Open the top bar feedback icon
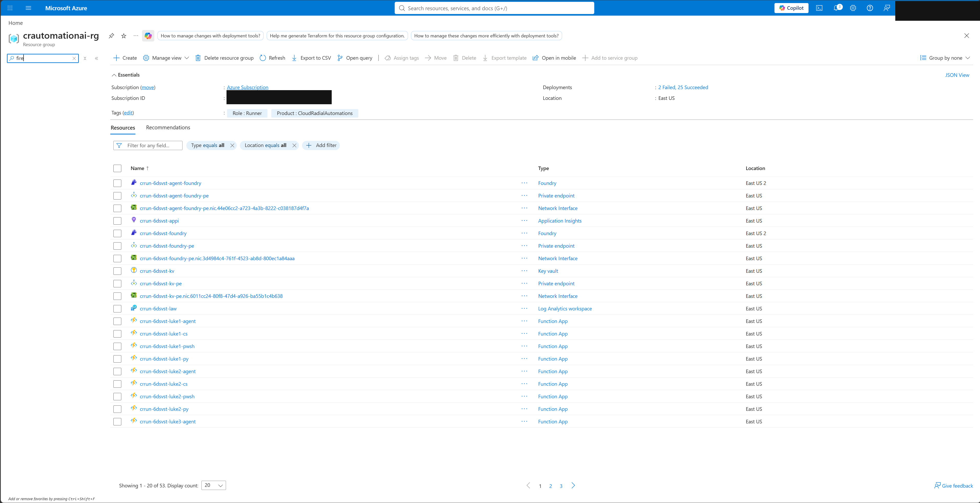Image resolution: width=980 pixels, height=503 pixels. (886, 8)
